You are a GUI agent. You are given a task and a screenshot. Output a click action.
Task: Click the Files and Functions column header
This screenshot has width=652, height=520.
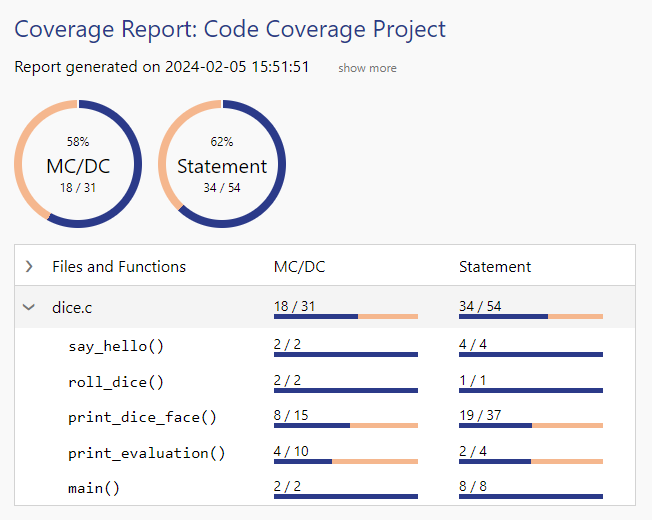point(119,267)
